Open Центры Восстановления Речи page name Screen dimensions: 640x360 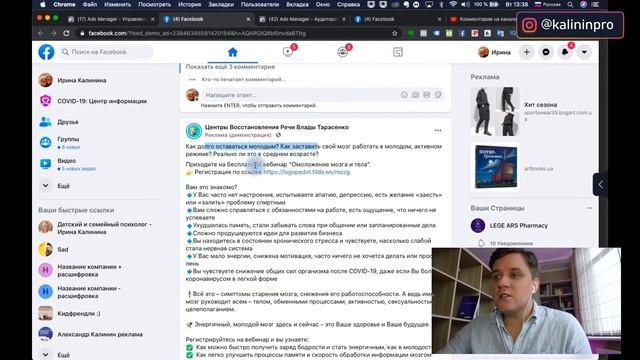point(277,127)
